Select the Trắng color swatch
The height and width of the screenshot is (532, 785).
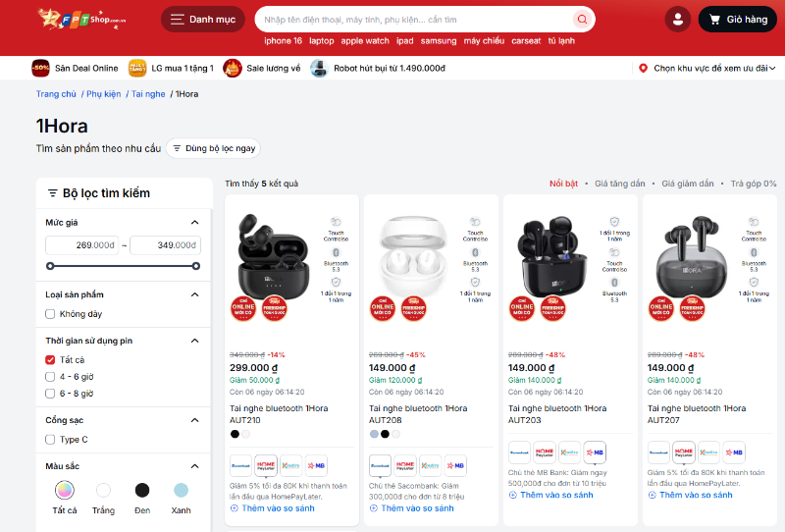tap(103, 490)
